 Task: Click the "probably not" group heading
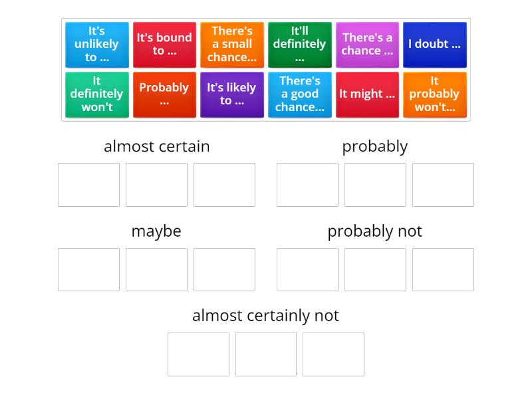coord(374,231)
